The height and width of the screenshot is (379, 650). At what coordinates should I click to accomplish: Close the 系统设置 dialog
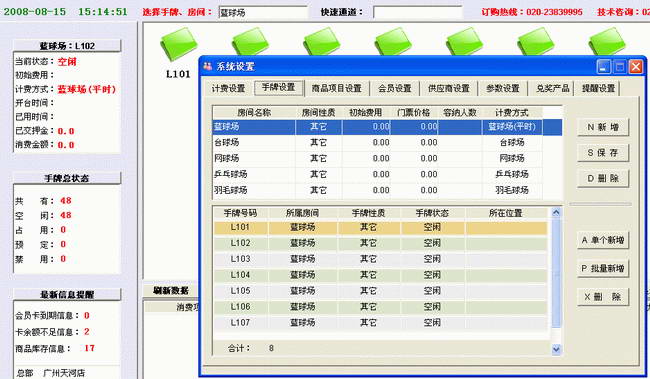[636, 66]
